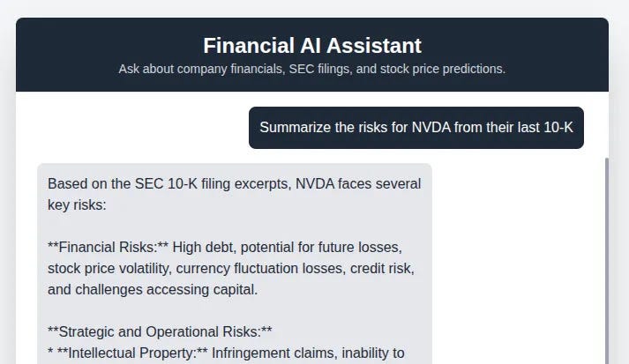Screen dimensions: 629x364
Task: Select the user message about NVDA risks
Action: coord(416,128)
